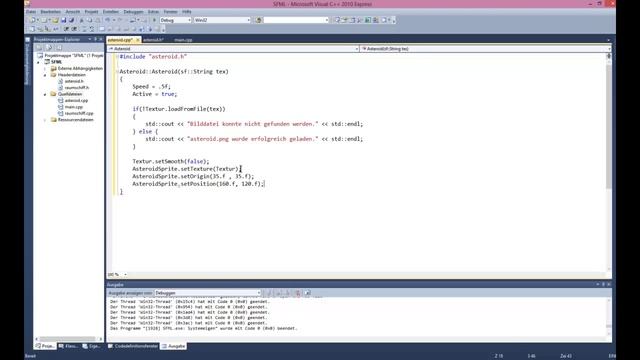Switch to the Eigenschaften-Manager bottom tab

point(91,346)
